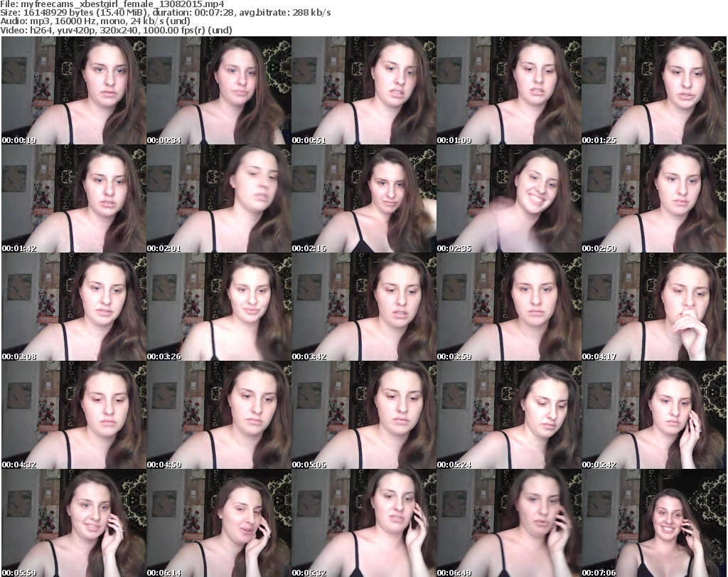Viewport: 728px width, 577px height.
Task: Choose the frame stamped 00:05:06
Action: coord(364,415)
